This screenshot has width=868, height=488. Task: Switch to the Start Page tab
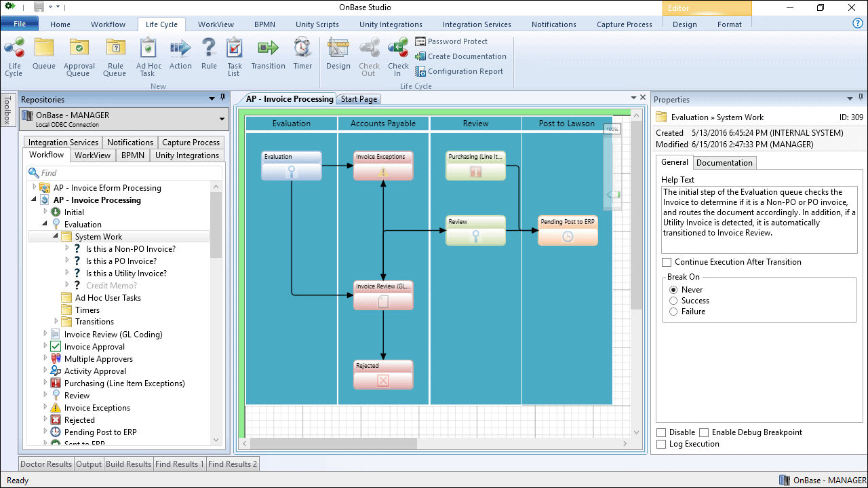coord(359,99)
